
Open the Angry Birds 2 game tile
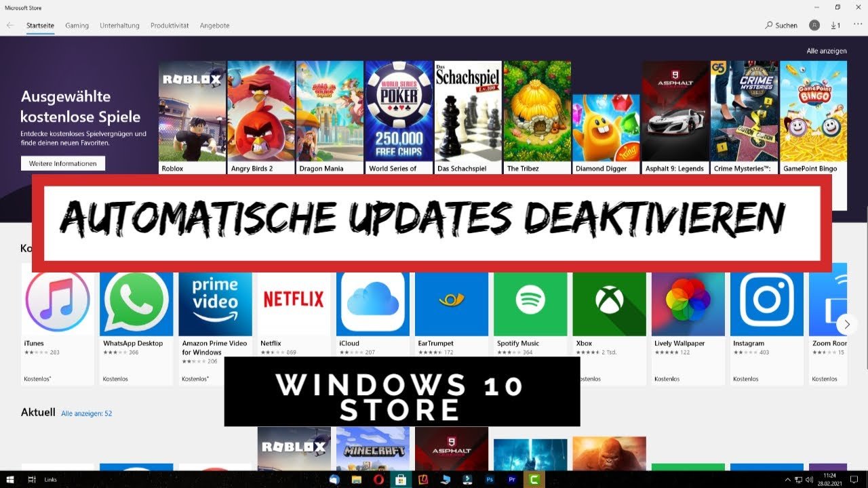coord(261,117)
